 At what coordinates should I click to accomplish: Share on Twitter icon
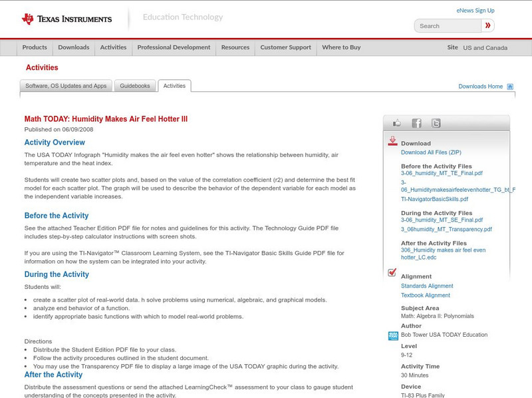436,123
